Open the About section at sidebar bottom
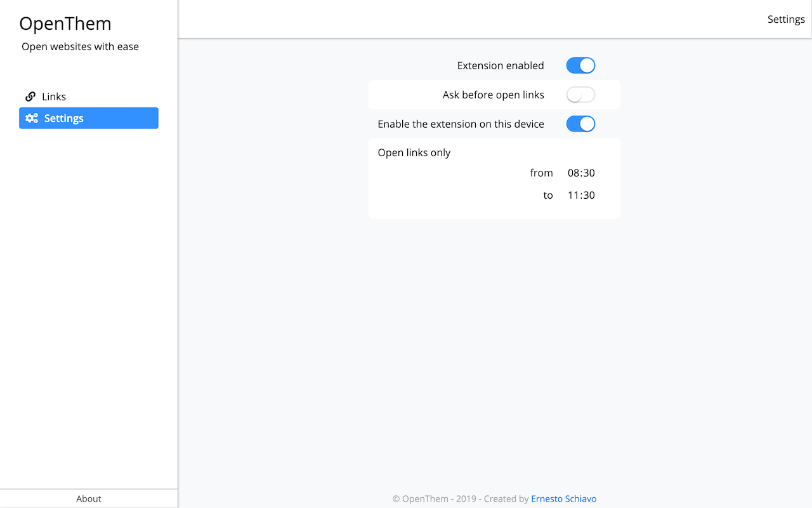The image size is (812, 508). tap(89, 498)
